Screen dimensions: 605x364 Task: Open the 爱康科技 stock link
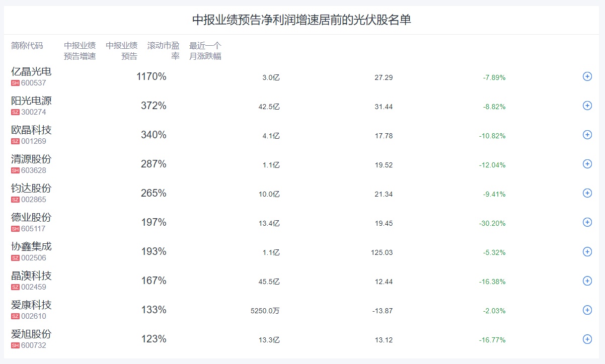(x=31, y=305)
